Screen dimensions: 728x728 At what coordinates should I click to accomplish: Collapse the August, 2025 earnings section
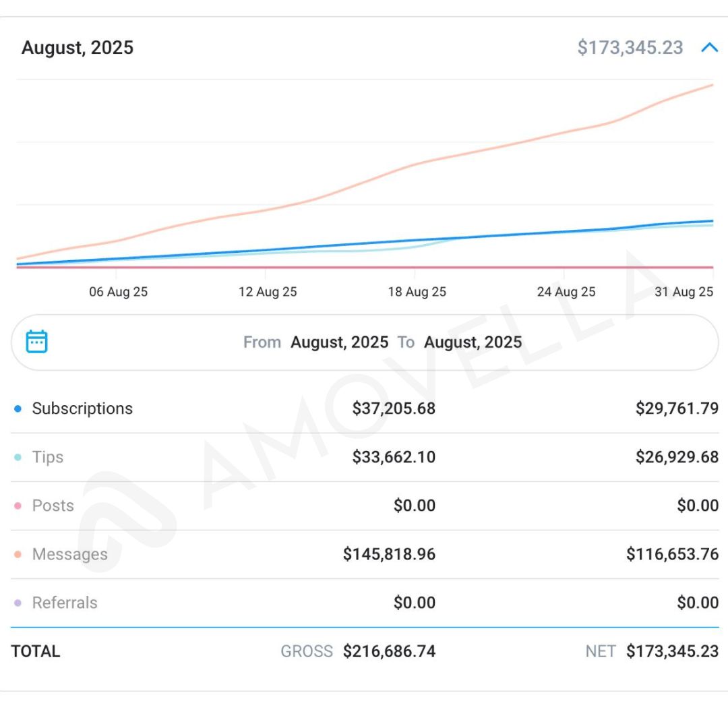(x=709, y=48)
